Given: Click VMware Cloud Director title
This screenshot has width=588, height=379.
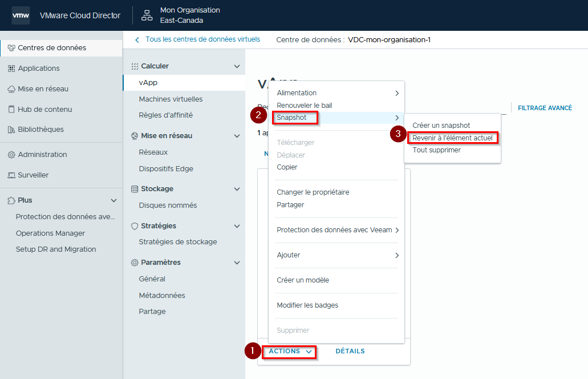Looking at the screenshot, I should pos(80,15).
